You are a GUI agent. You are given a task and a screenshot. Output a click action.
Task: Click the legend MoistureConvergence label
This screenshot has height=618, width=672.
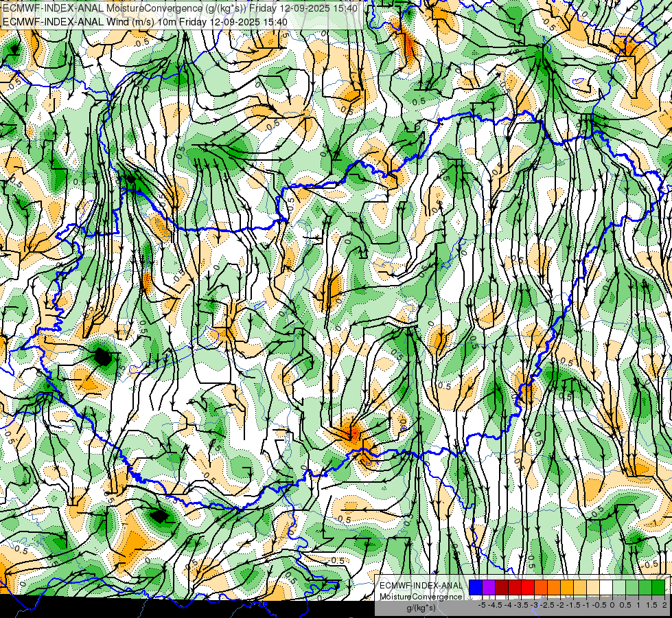tap(421, 597)
